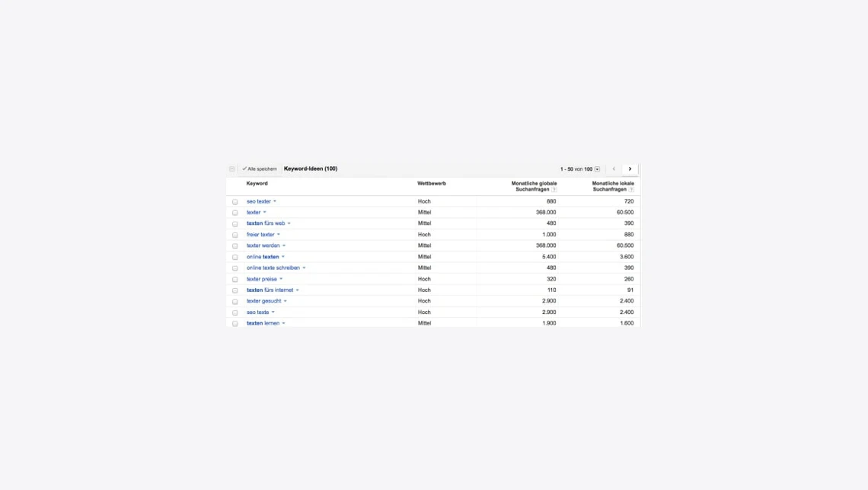
Task: Mark the 'texten lernen' checkbox
Action: pos(235,324)
